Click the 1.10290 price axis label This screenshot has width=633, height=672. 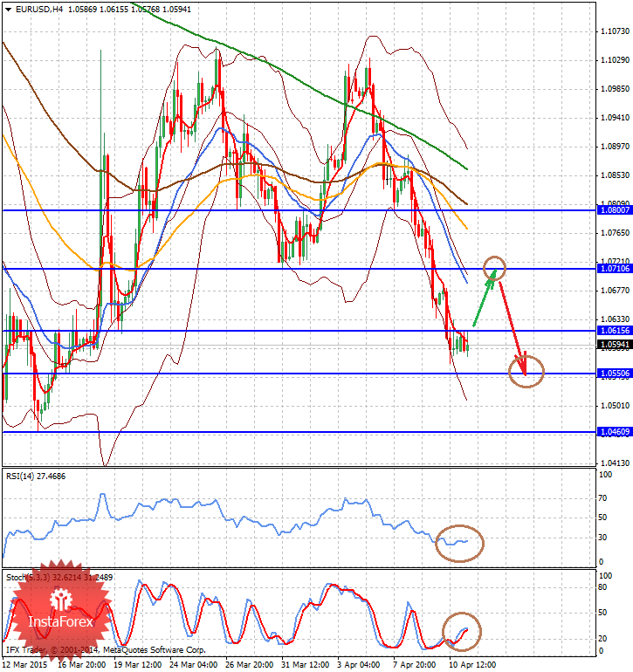(x=615, y=60)
